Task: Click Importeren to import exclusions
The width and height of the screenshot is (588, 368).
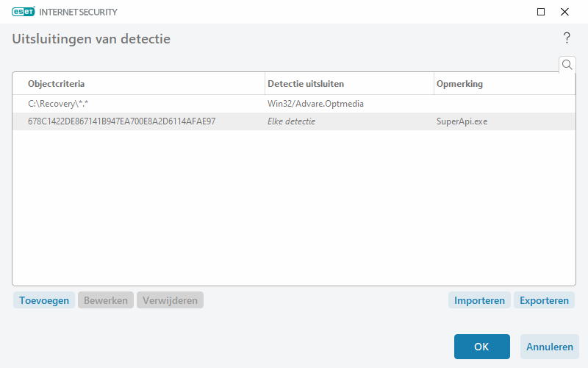Action: [479, 300]
